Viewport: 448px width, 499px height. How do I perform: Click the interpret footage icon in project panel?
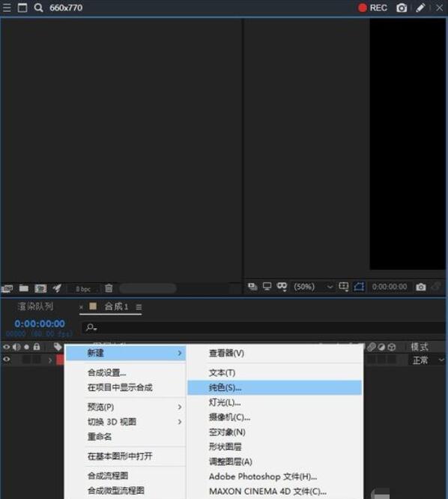click(x=7, y=288)
